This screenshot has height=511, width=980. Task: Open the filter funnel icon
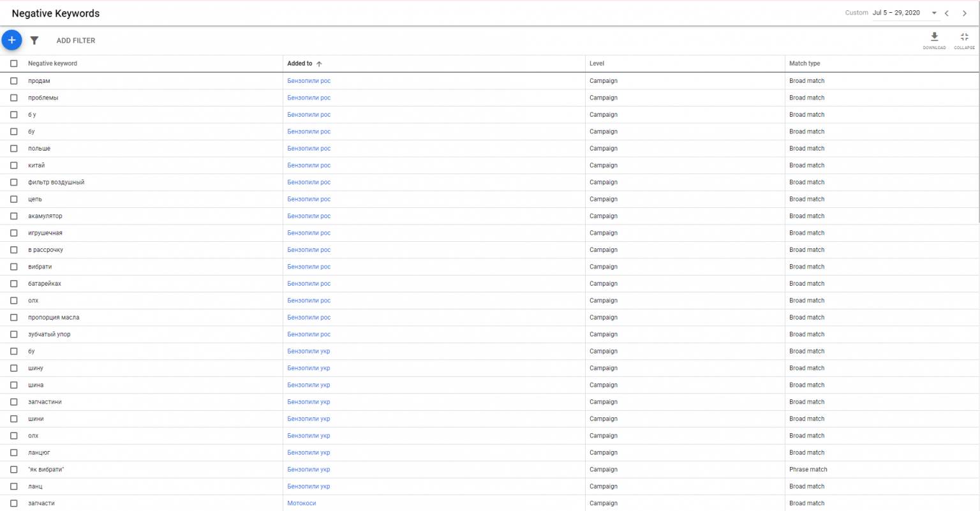34,40
